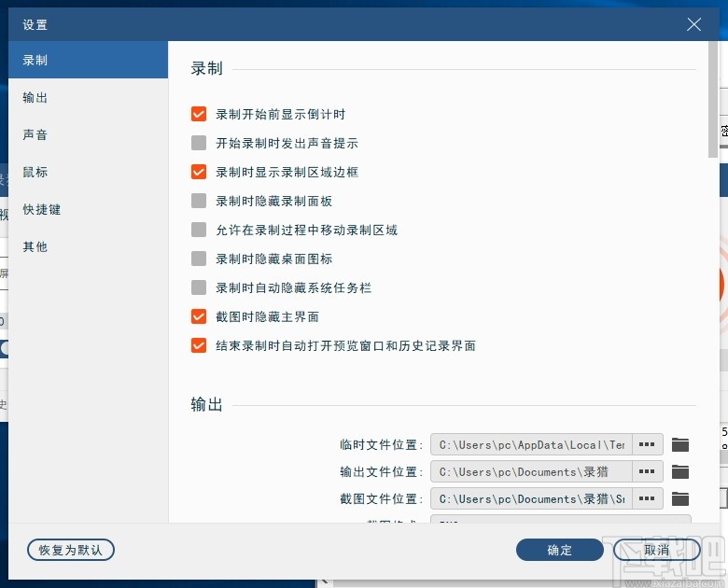
Task: Click the 恢复为默认 button
Action: [71, 550]
